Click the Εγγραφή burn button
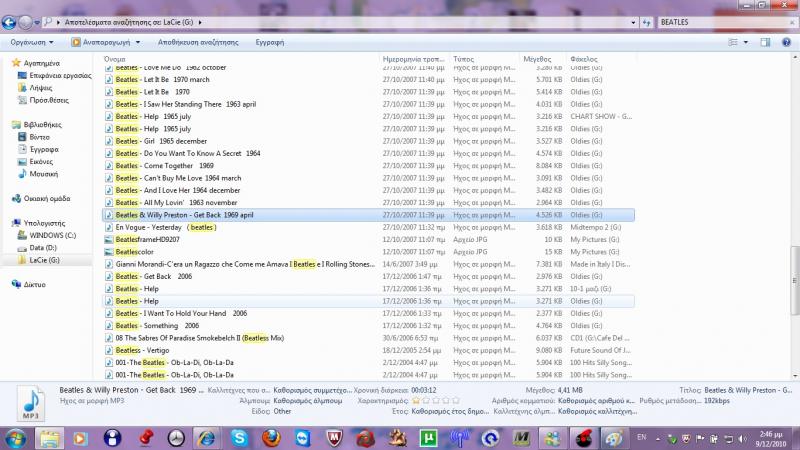The height and width of the screenshot is (450, 800). 270,42
